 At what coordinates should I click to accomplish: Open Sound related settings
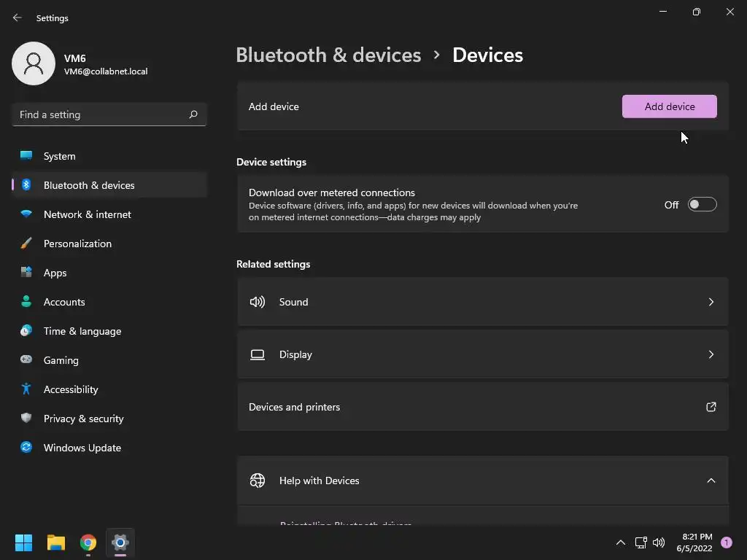coord(482,302)
